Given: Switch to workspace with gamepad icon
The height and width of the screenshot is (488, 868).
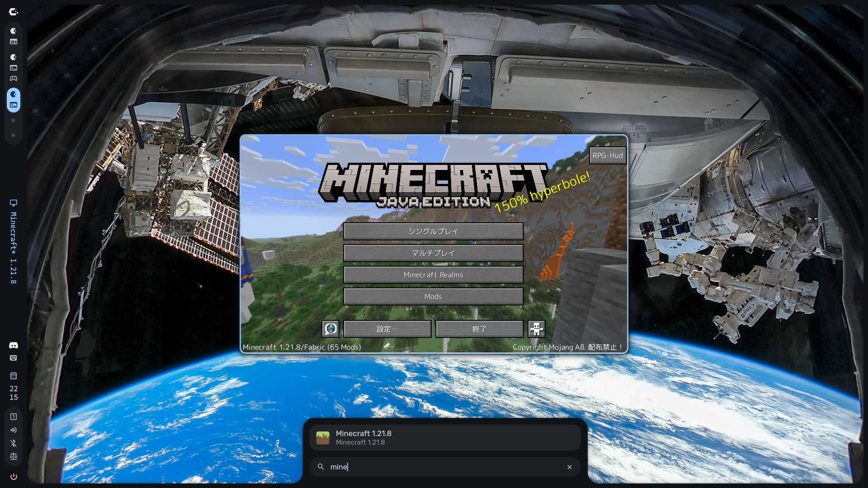Looking at the screenshot, I should pos(14,79).
